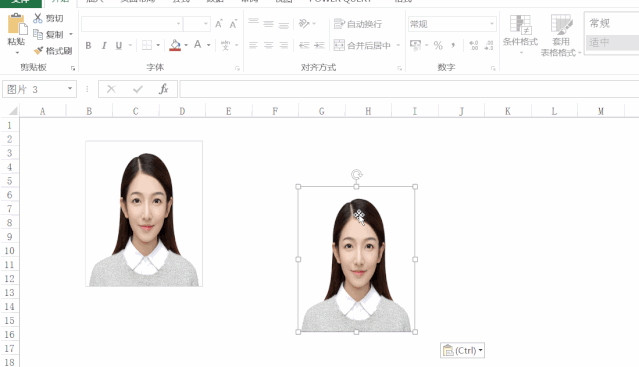Open the 对齐方式 alignment dialog launcher
The width and height of the screenshot is (639, 367).
[x=399, y=68]
